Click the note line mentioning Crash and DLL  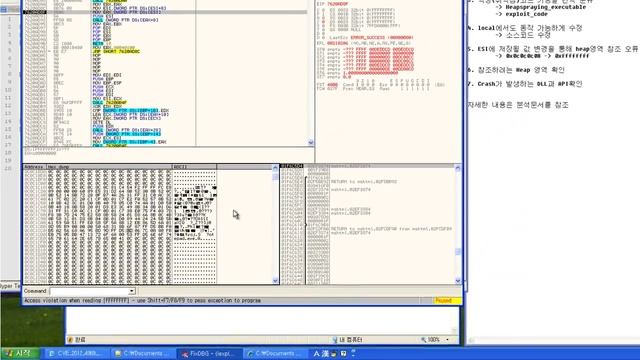click(x=525, y=84)
